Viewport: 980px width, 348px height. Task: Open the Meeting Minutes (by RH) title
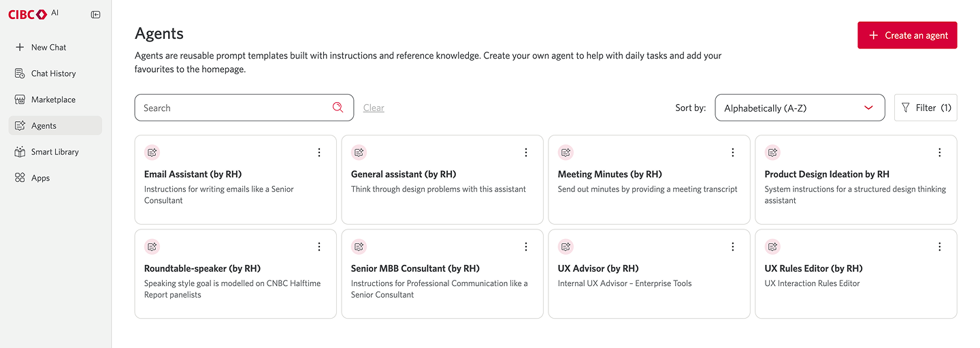(610, 174)
